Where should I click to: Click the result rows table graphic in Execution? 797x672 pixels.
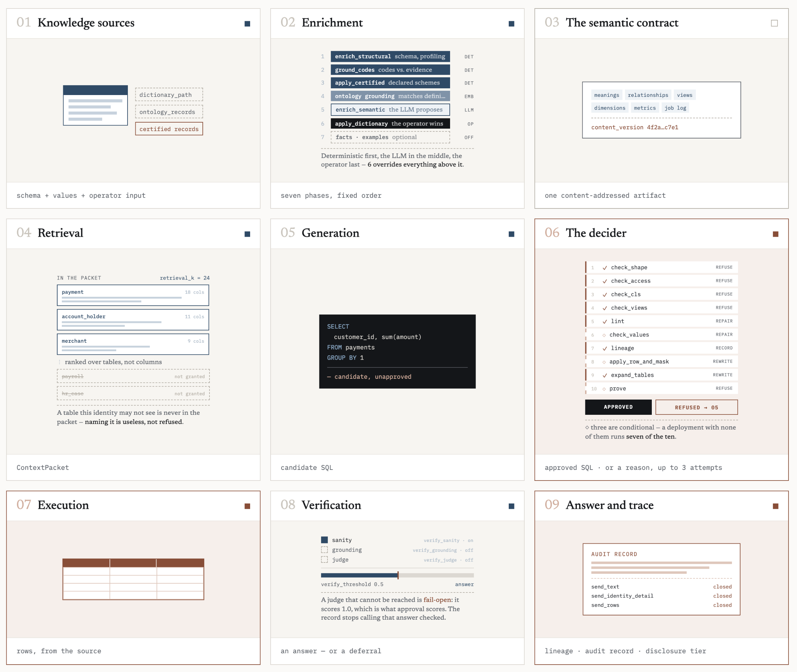[133, 579]
